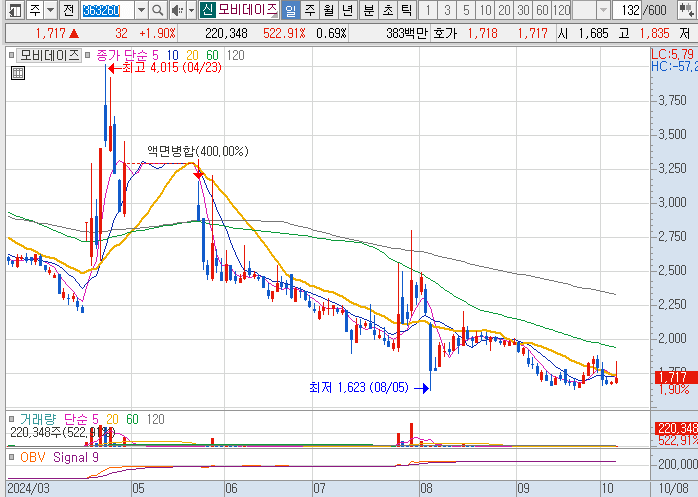Click the 모비데이즈 chart legend label

tap(49, 55)
